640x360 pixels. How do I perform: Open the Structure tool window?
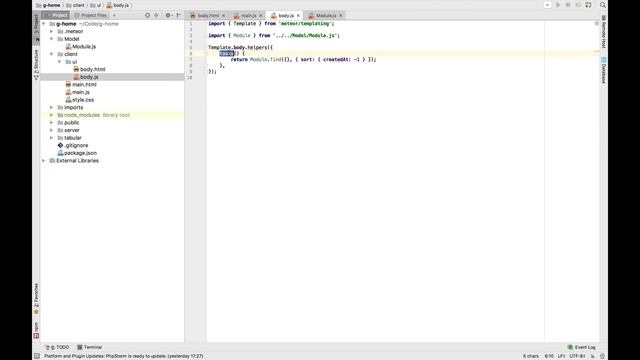click(x=36, y=64)
